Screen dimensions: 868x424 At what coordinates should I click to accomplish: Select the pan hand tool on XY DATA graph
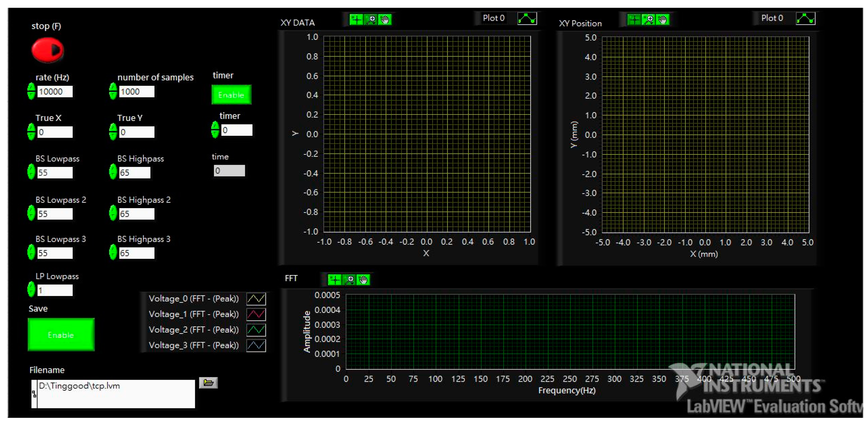[x=385, y=20]
